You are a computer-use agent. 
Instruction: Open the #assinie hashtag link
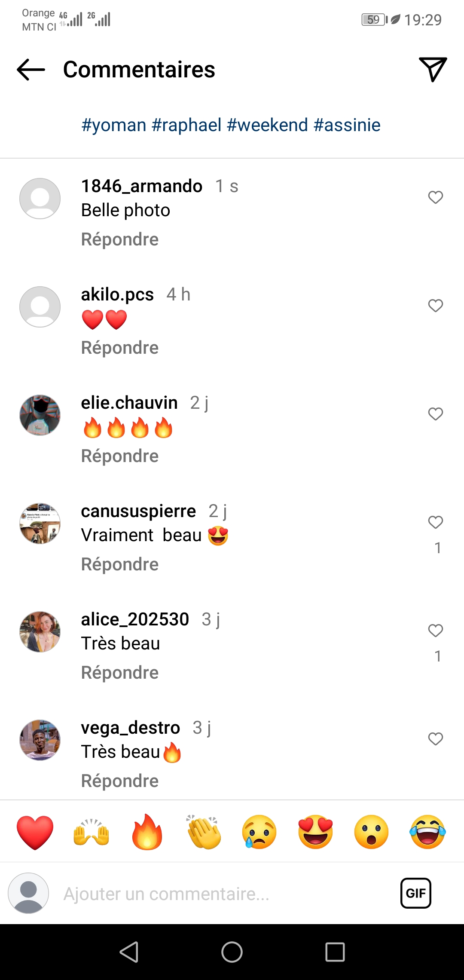tap(347, 125)
